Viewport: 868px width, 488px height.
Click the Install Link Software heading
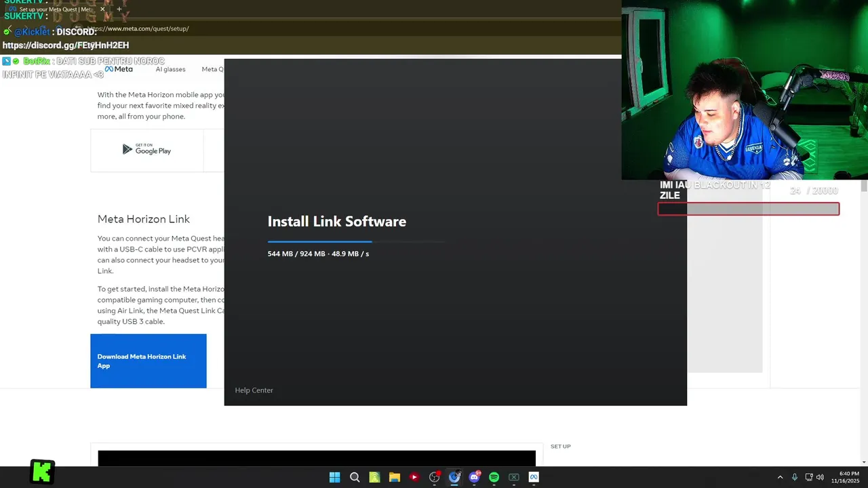(337, 222)
